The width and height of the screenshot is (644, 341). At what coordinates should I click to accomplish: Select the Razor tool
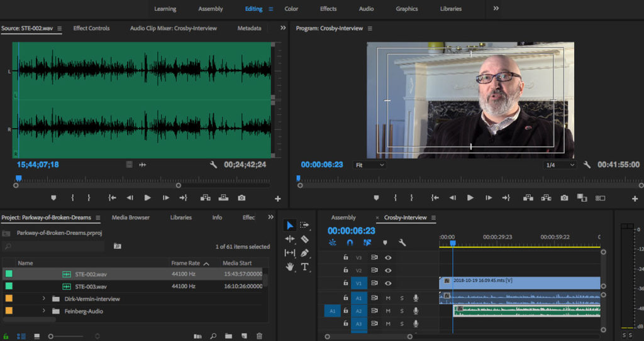click(x=304, y=239)
